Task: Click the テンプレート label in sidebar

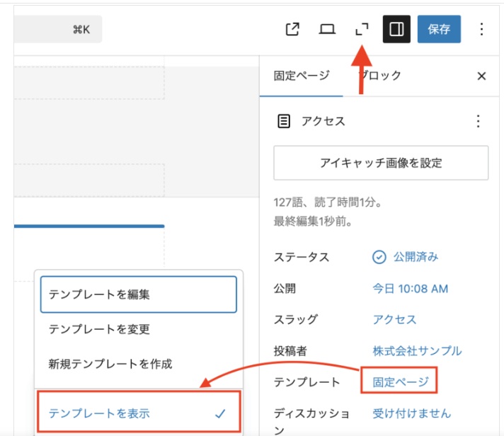Action: (x=307, y=382)
